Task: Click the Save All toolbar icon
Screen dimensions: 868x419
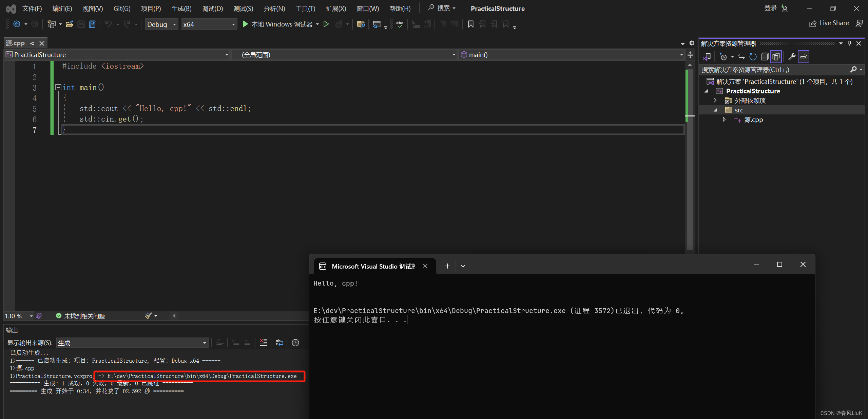Action: pyautogui.click(x=92, y=24)
